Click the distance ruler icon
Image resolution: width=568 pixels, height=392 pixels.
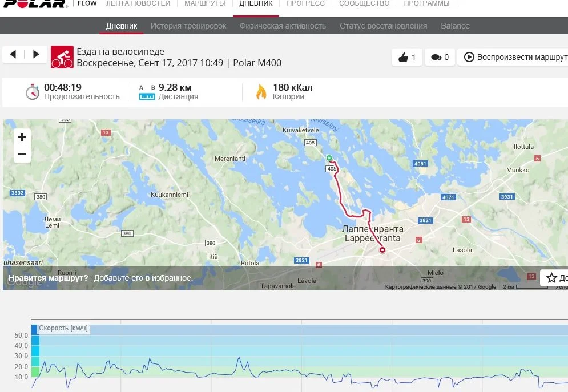pos(147,96)
